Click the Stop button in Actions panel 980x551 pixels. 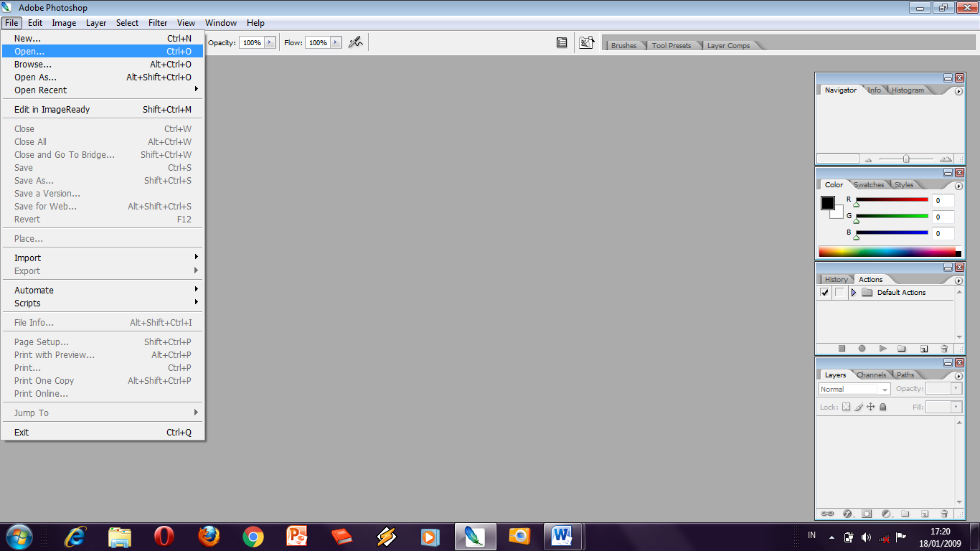pyautogui.click(x=842, y=349)
